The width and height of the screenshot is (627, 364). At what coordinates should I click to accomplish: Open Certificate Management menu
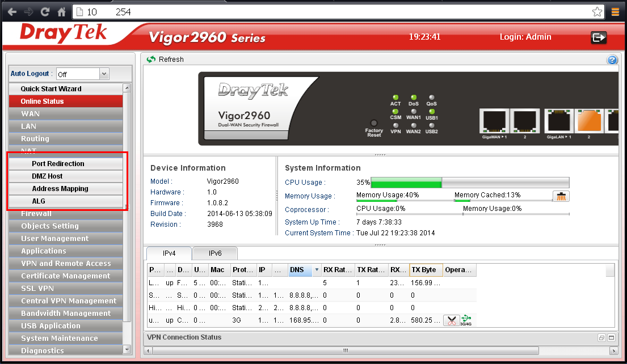[66, 276]
